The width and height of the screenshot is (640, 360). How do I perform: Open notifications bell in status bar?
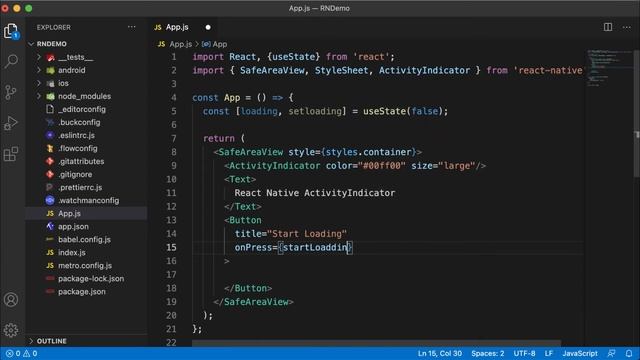pyautogui.click(x=629, y=353)
